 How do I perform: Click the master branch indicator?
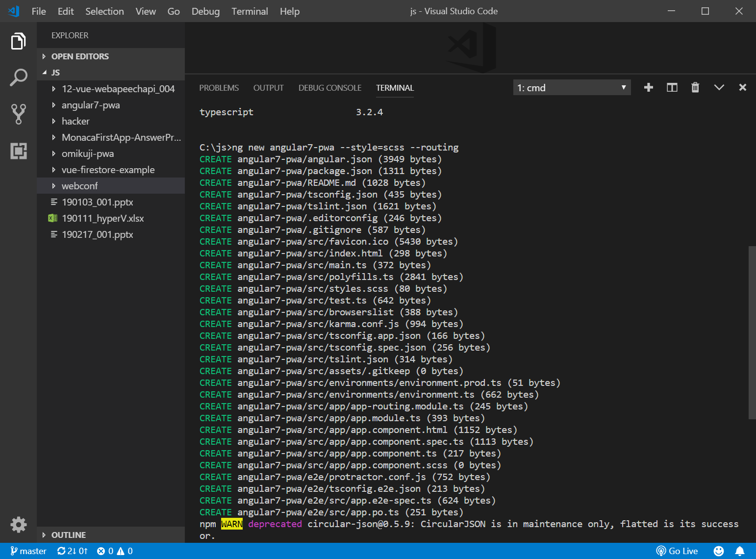[x=28, y=551]
